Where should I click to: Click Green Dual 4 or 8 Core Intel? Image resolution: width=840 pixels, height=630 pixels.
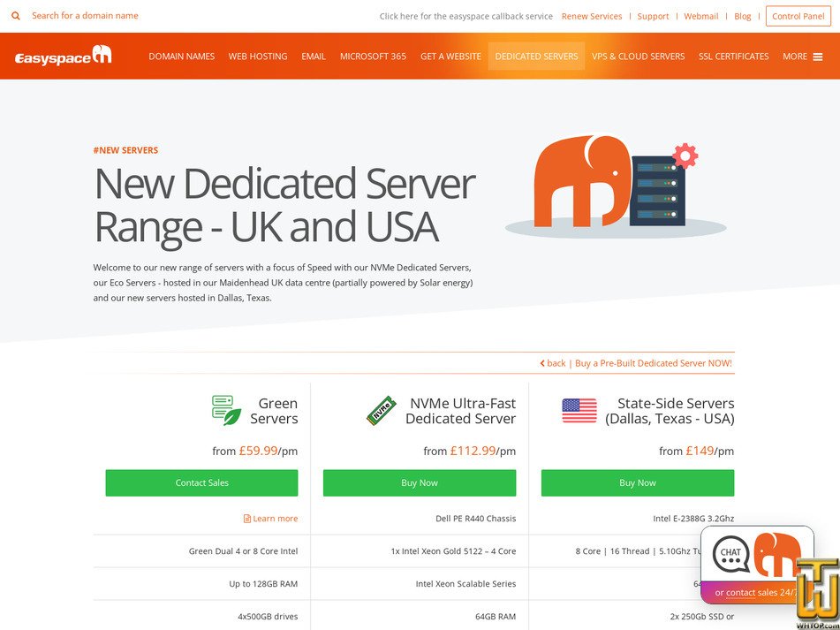(x=243, y=551)
